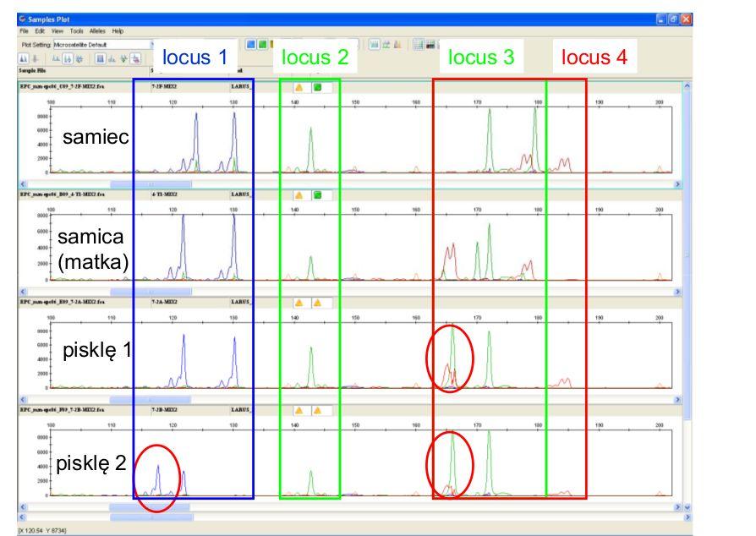This screenshot has width=756, height=536.
Task: Open the View menu
Action: tap(58, 30)
